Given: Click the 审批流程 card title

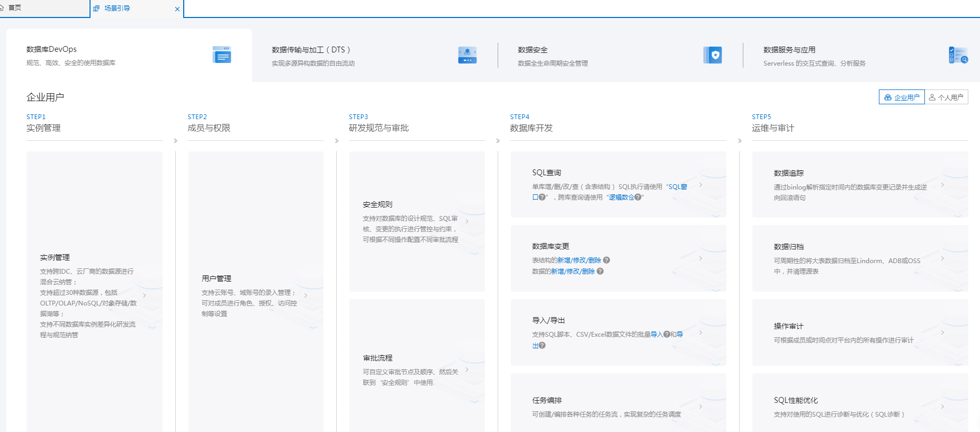Looking at the screenshot, I should point(377,358).
